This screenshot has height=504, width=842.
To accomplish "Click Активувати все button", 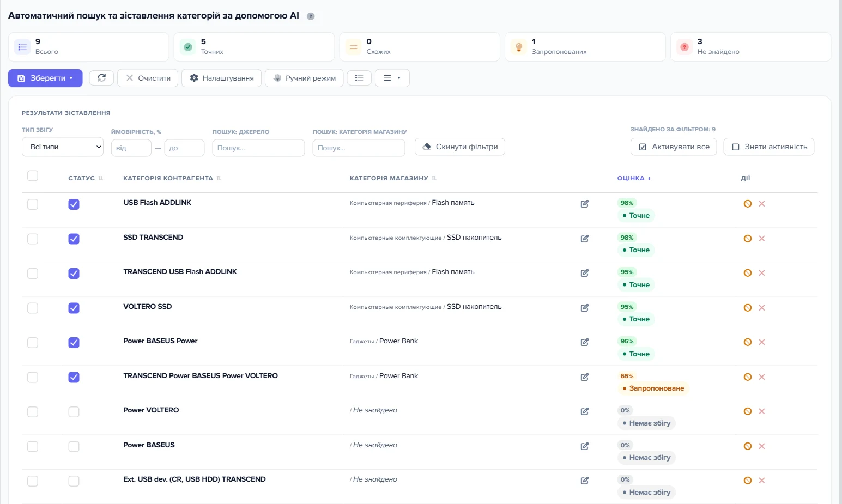I will (674, 147).
